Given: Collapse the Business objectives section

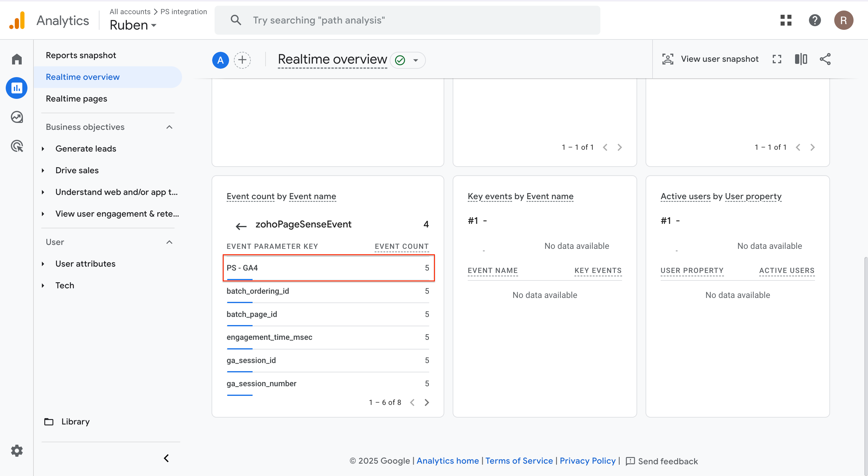Looking at the screenshot, I should pos(169,127).
